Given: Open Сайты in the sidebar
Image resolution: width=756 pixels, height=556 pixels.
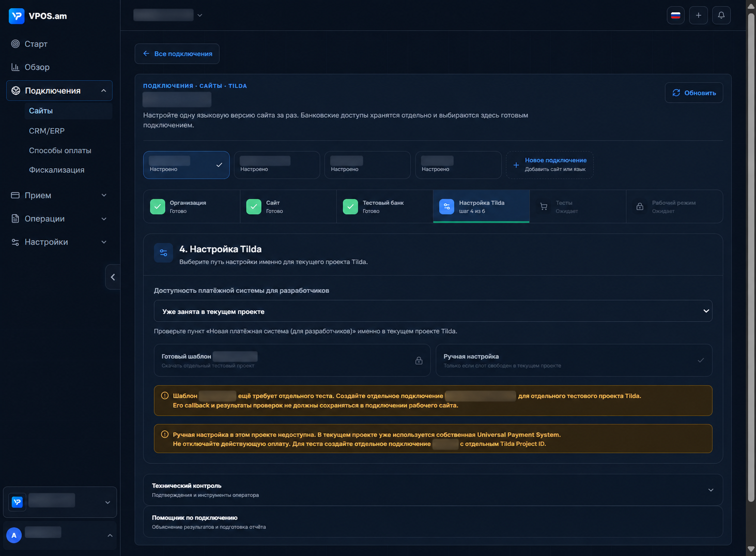Looking at the screenshot, I should (x=68, y=111).
